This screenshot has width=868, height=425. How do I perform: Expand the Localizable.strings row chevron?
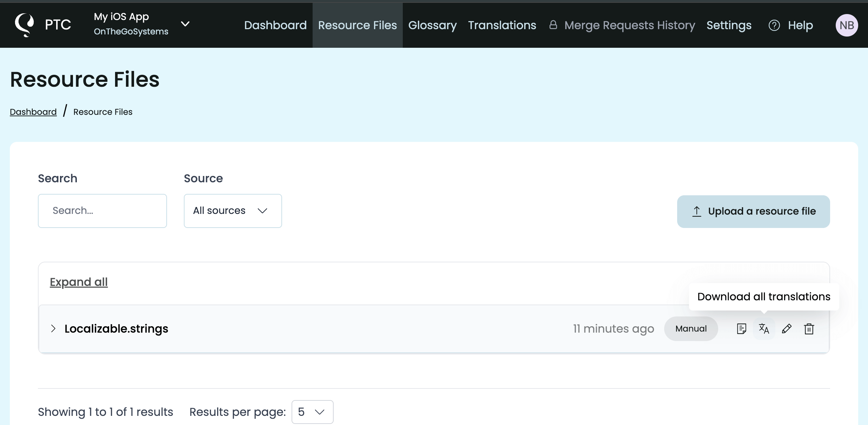[53, 329]
